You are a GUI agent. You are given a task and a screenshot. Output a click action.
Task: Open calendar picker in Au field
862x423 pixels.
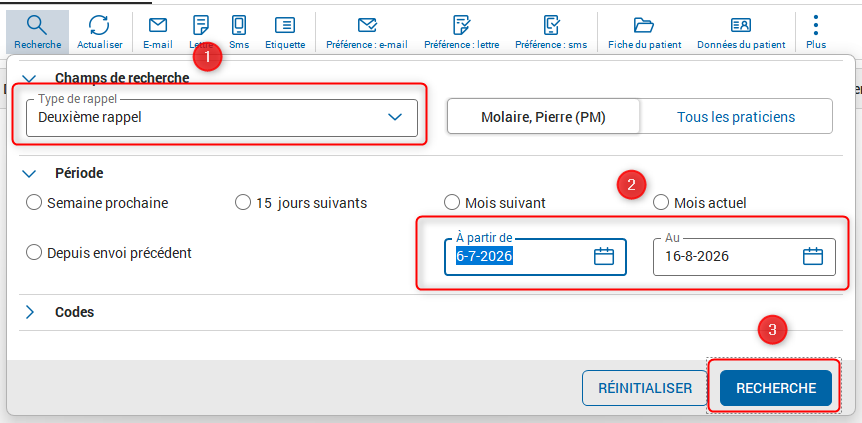(813, 256)
